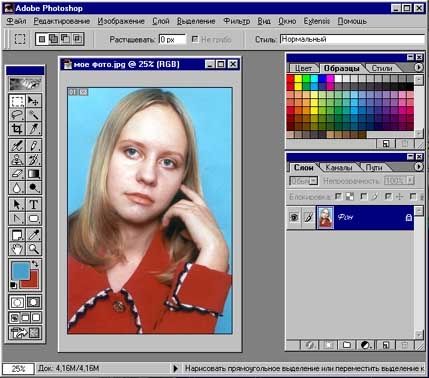
Task: Pick the white swatch in Образцы
Action: click(338, 79)
